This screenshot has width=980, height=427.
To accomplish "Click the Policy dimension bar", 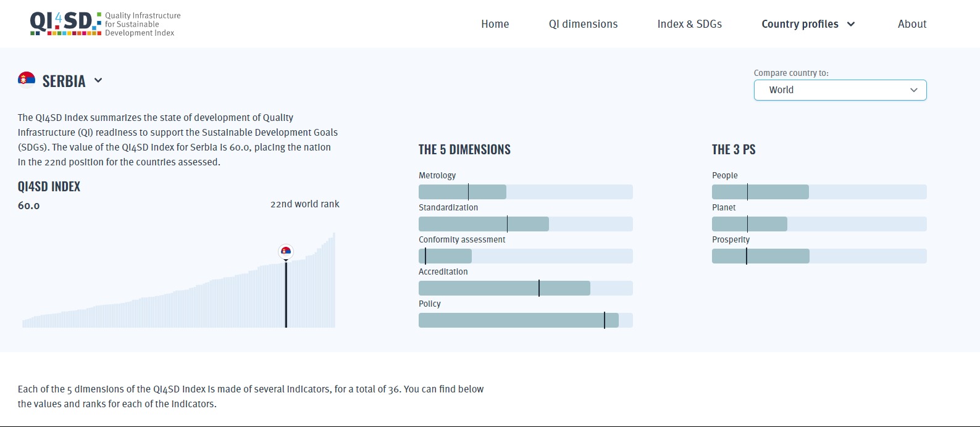I will (526, 320).
